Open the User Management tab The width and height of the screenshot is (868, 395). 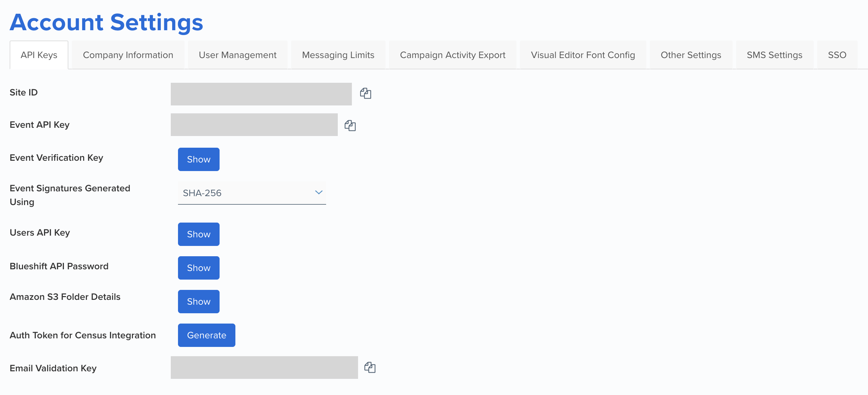[237, 55]
